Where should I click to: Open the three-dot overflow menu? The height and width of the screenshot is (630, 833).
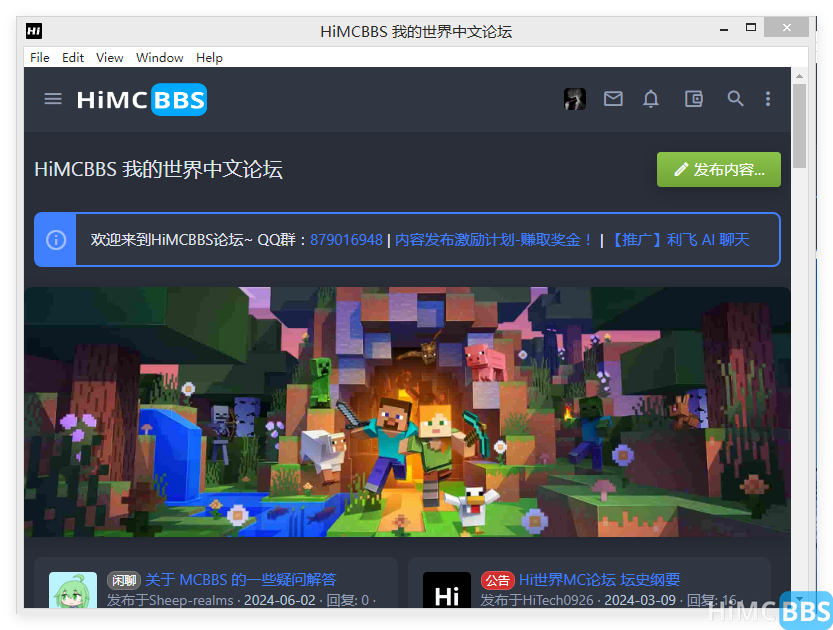click(x=767, y=99)
